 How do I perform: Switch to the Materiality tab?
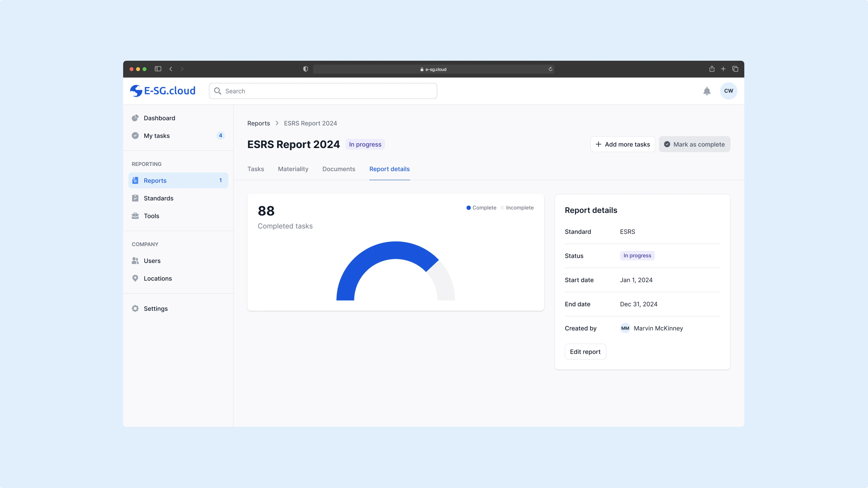click(x=293, y=169)
